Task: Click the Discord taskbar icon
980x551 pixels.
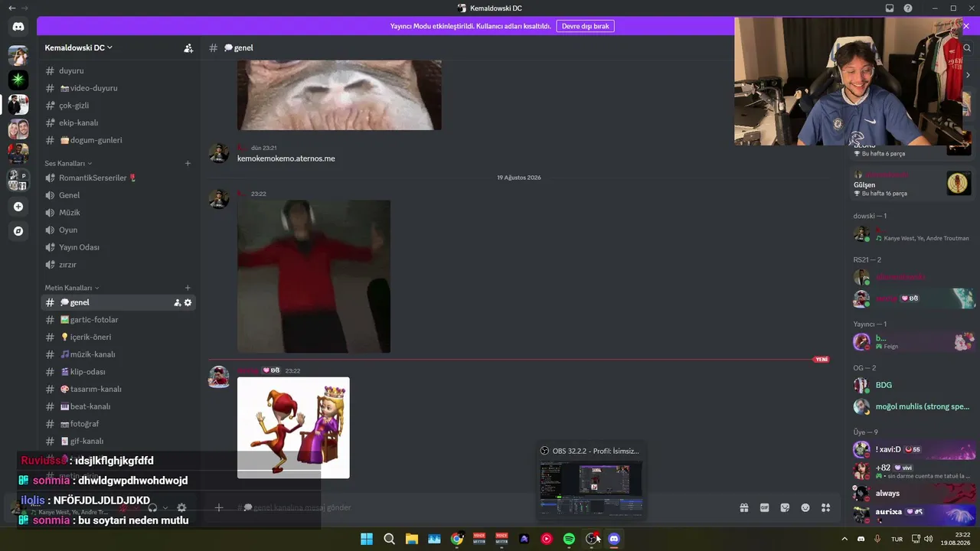Action: 613,539
